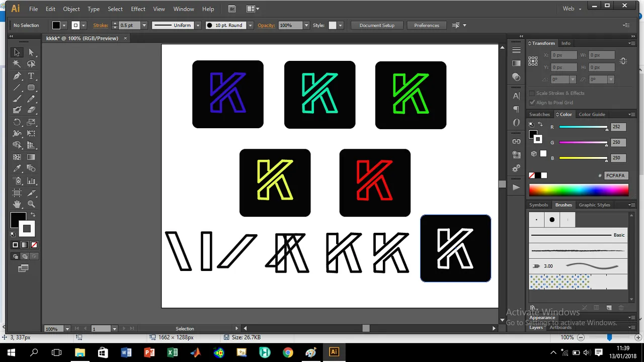This screenshot has width=644, height=362.
Task: Select the Hand tool
Action: (x=17, y=204)
